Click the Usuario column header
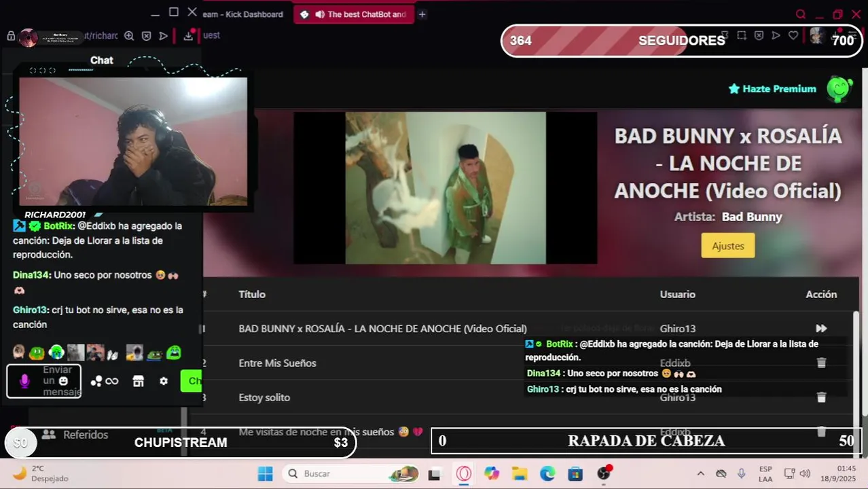Viewport: 868px width, 489px height. click(678, 294)
